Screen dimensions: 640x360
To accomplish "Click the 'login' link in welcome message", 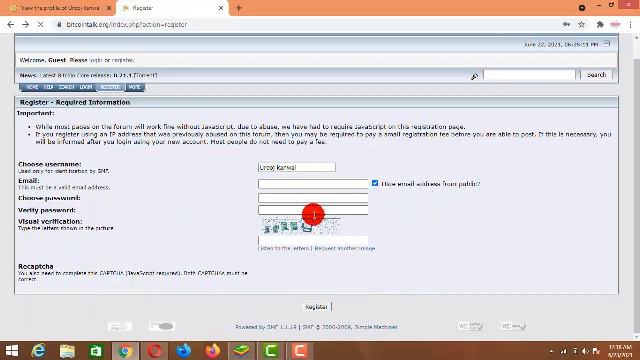I will [x=96, y=60].
